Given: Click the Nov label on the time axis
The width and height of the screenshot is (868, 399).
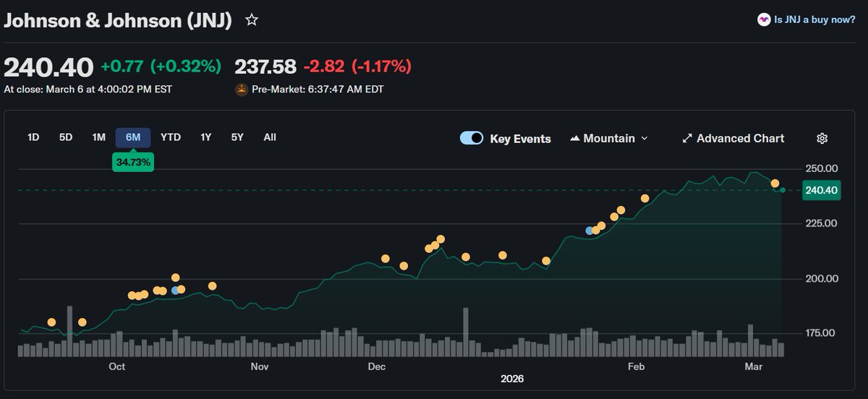Looking at the screenshot, I should (260, 367).
